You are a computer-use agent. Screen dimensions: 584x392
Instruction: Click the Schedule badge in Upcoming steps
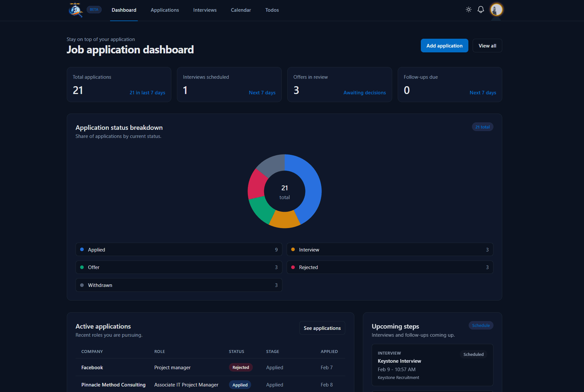(481, 325)
